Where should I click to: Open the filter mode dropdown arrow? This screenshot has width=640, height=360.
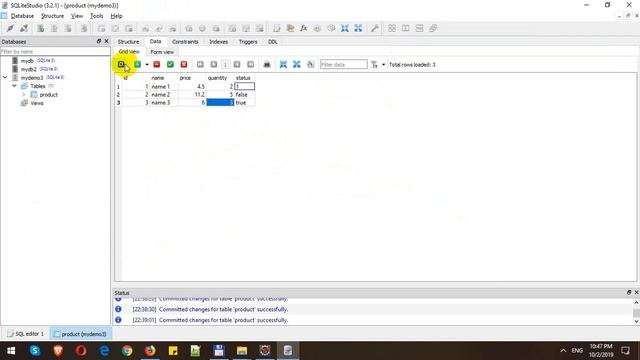(383, 64)
